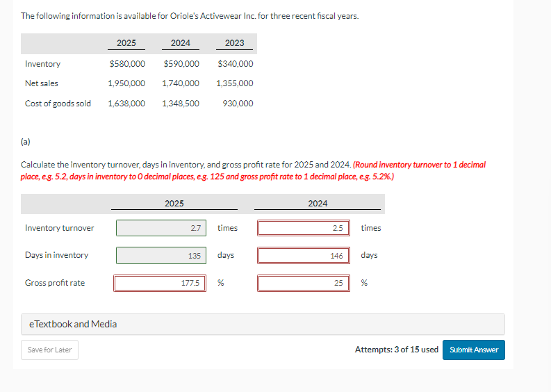Viewport: 551px width, 392px height.
Task: Click the 2024 header in the answer table
Action: pos(318,204)
